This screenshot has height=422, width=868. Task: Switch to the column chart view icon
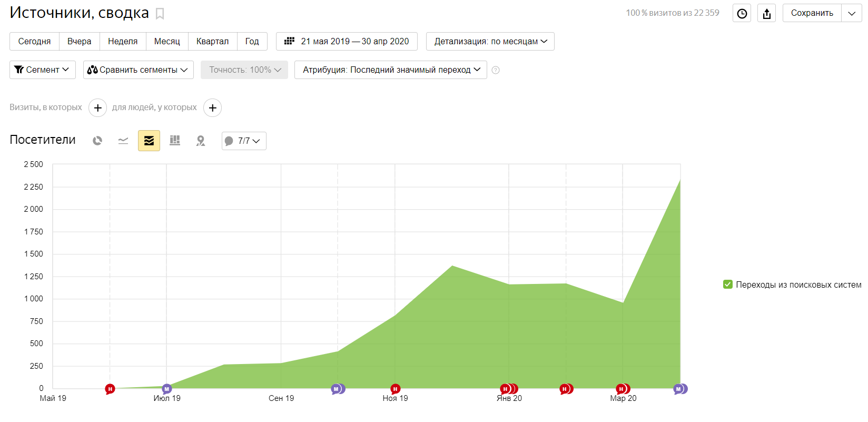tap(175, 141)
